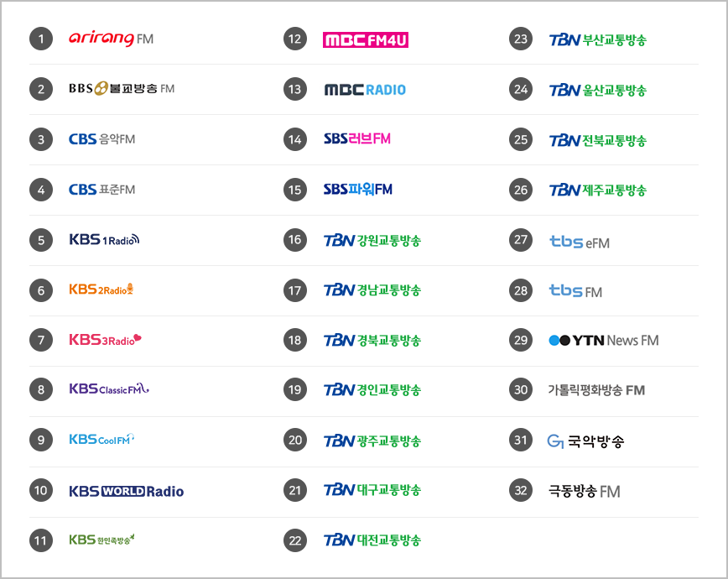The height and width of the screenshot is (579, 728).
Task: Select KBS WORLD Radio logo
Action: point(127,491)
